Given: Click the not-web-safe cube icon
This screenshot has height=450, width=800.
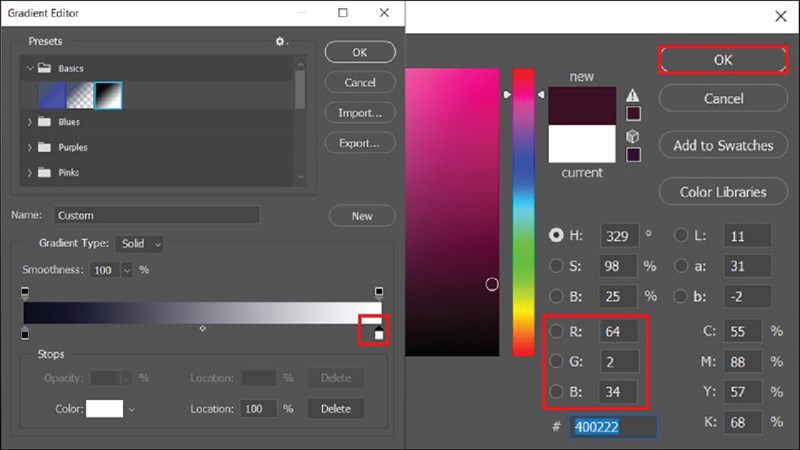Looking at the screenshot, I should tap(633, 136).
